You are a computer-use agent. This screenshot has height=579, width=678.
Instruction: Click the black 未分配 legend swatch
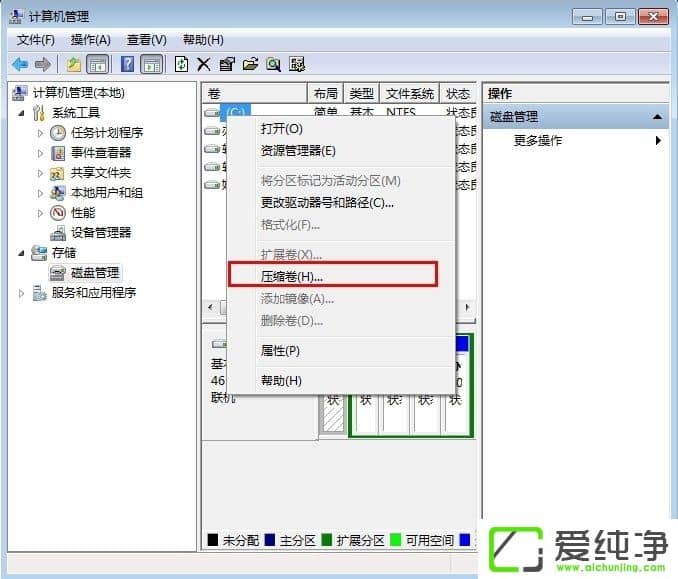pos(212,540)
